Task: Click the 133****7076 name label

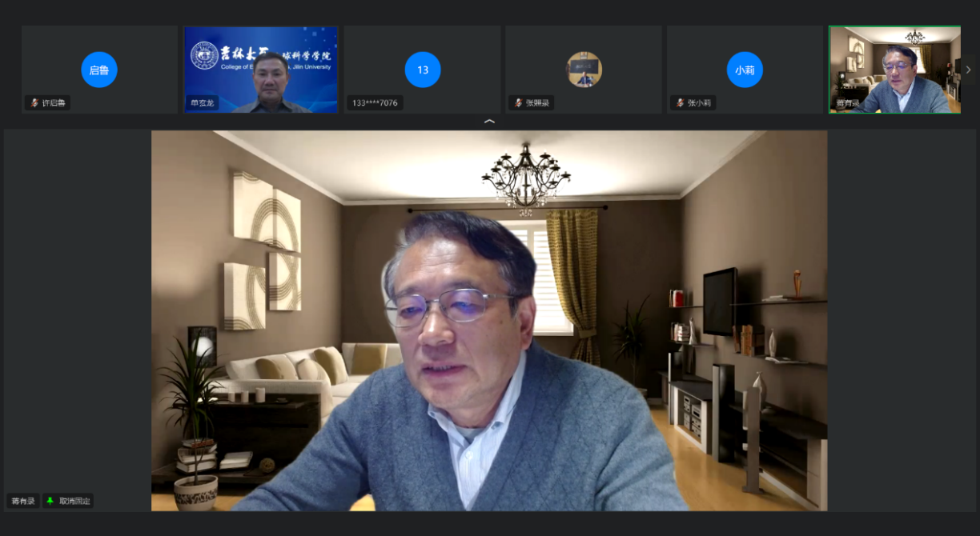Action: click(374, 103)
